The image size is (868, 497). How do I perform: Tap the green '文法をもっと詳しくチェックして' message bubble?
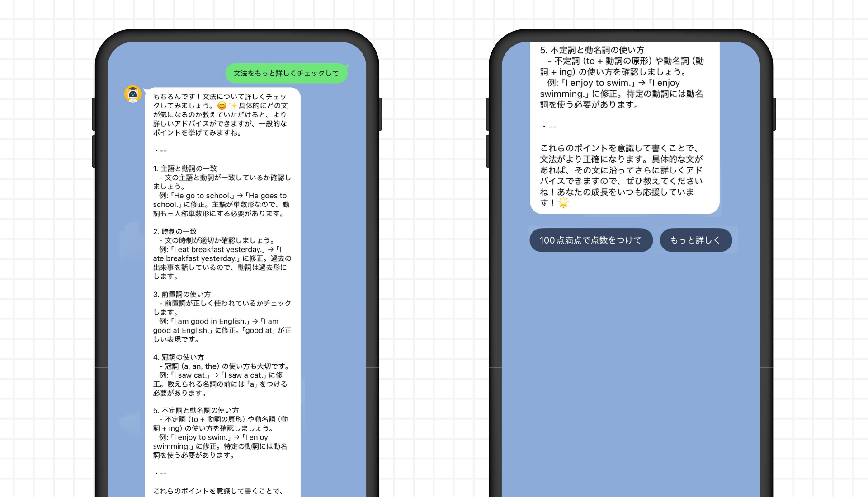click(286, 73)
